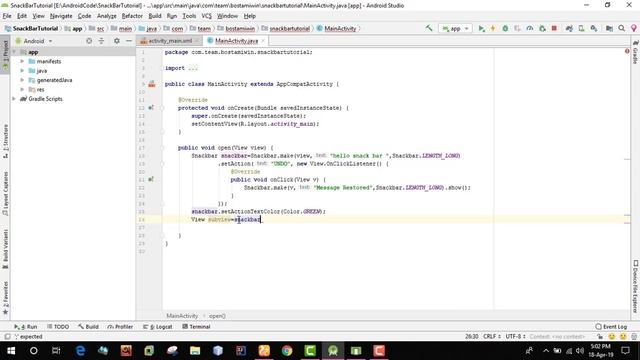Image resolution: width=640 pixels, height=360 pixels.
Task: Open Project Structure toolbar icon
Action: (x=609, y=28)
